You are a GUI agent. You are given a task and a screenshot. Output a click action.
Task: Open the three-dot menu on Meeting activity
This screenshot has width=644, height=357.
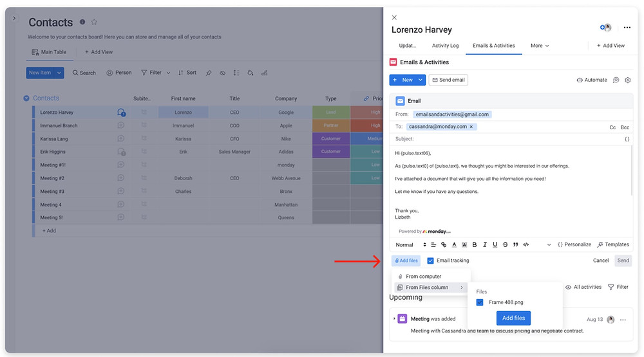pos(623,320)
